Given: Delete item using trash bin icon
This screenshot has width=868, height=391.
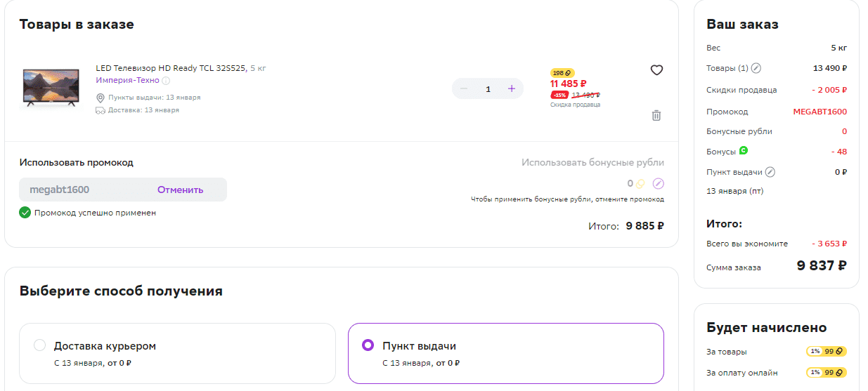Looking at the screenshot, I should coord(656,115).
